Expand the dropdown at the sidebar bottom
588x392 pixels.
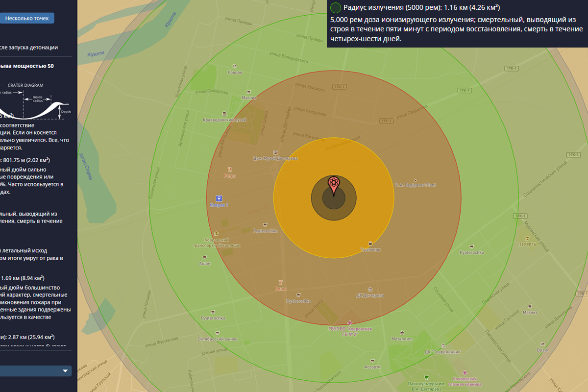point(65,371)
